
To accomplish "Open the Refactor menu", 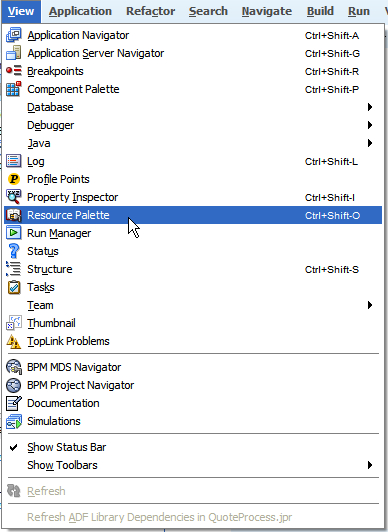I will tap(151, 11).
